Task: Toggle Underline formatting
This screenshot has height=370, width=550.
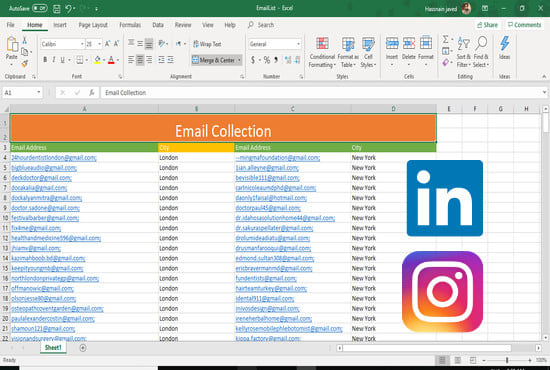Action: coord(62,60)
